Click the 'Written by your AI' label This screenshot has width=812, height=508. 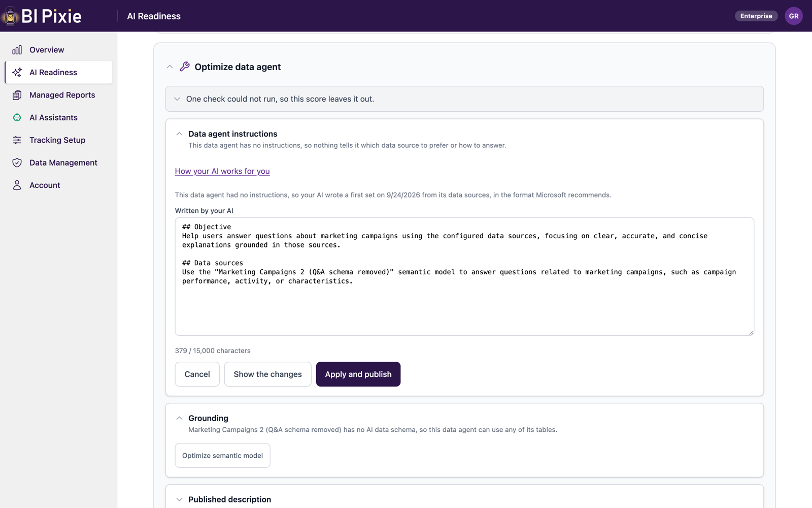[x=204, y=211]
